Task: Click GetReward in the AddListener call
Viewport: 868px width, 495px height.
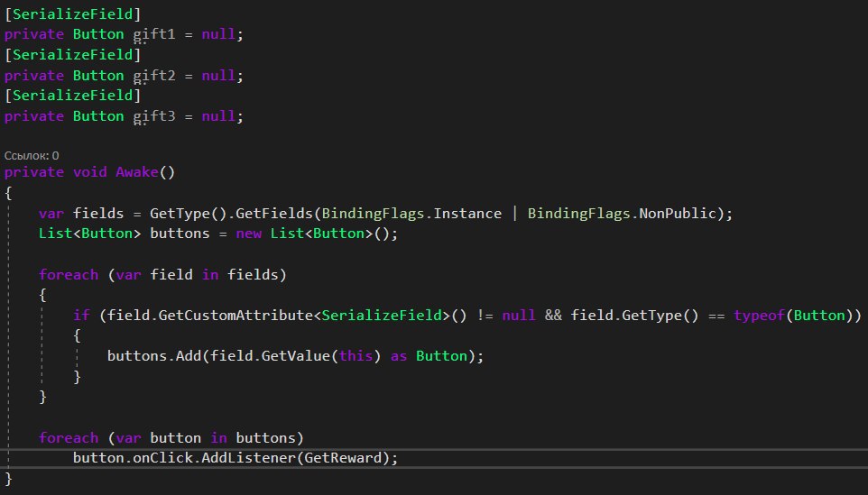Action: pyautogui.click(x=343, y=458)
